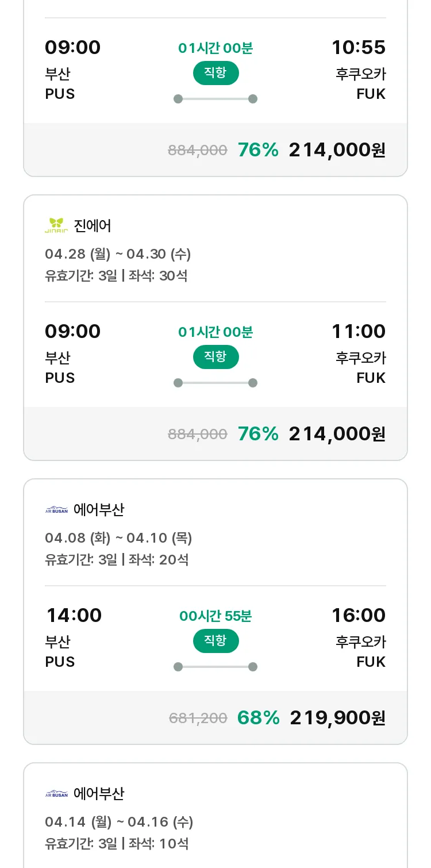Tap the first Air Busan logo
Viewport: 431px width, 868px height.
56,510
